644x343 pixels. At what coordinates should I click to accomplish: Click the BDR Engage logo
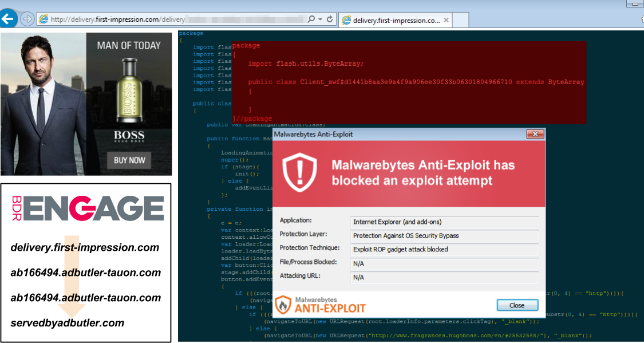[87, 208]
